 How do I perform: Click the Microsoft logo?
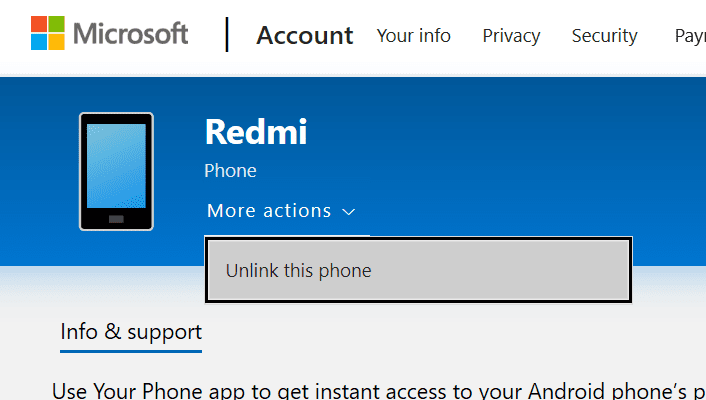coord(109,33)
